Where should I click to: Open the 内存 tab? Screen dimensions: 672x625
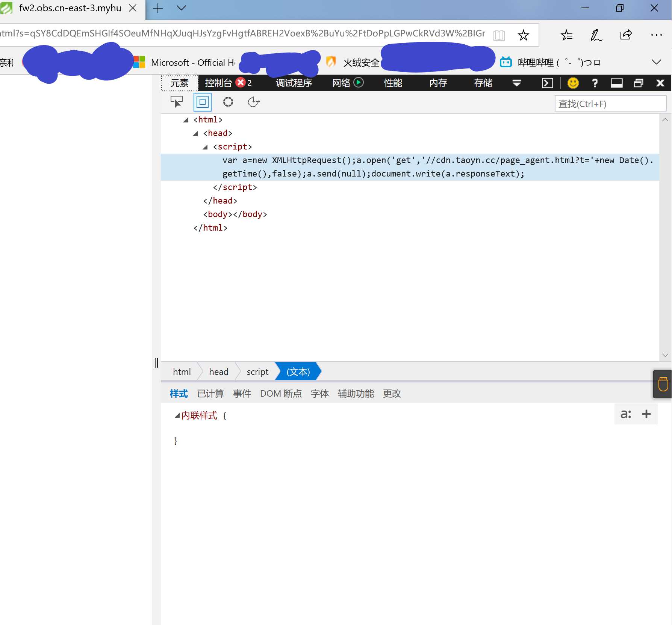[x=438, y=83]
